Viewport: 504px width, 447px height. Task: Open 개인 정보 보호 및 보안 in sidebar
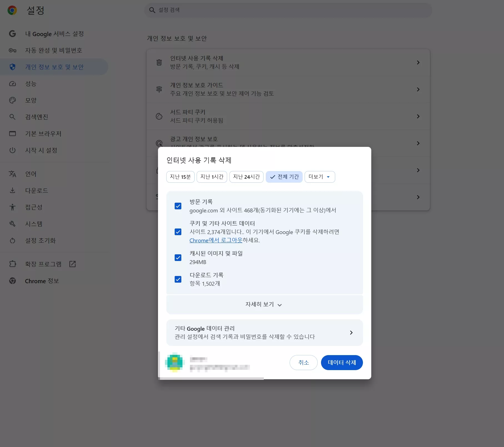(54, 67)
